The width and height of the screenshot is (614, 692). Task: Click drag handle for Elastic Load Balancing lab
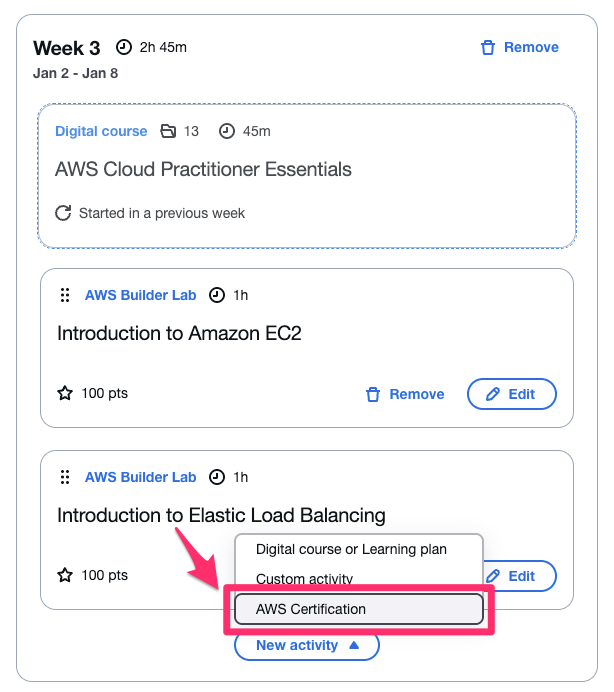point(65,477)
